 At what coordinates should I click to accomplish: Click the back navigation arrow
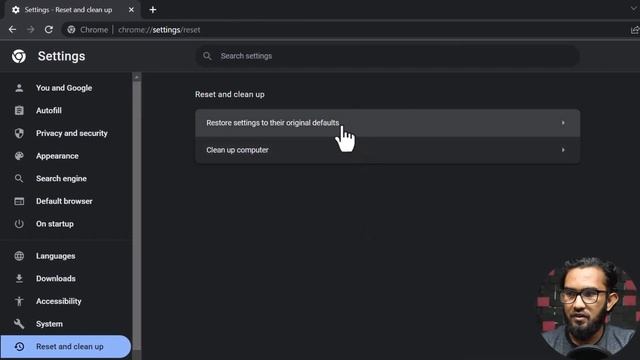pos(12,29)
